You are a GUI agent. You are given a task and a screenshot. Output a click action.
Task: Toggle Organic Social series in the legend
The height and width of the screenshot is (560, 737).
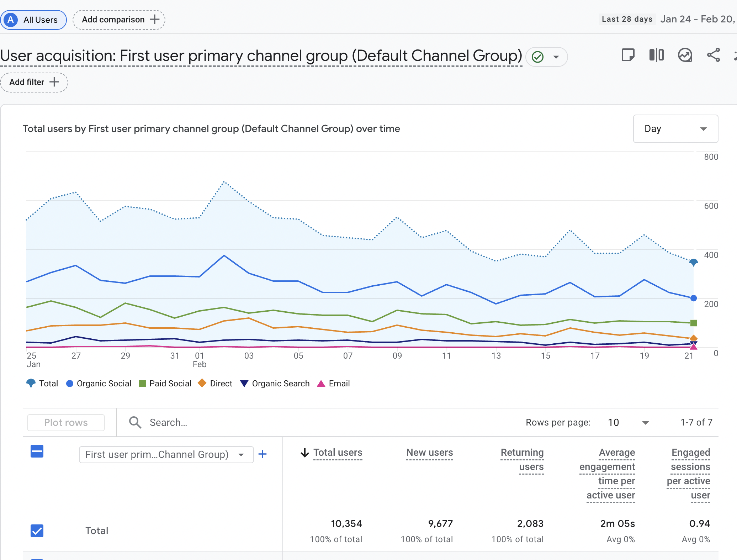pos(99,384)
